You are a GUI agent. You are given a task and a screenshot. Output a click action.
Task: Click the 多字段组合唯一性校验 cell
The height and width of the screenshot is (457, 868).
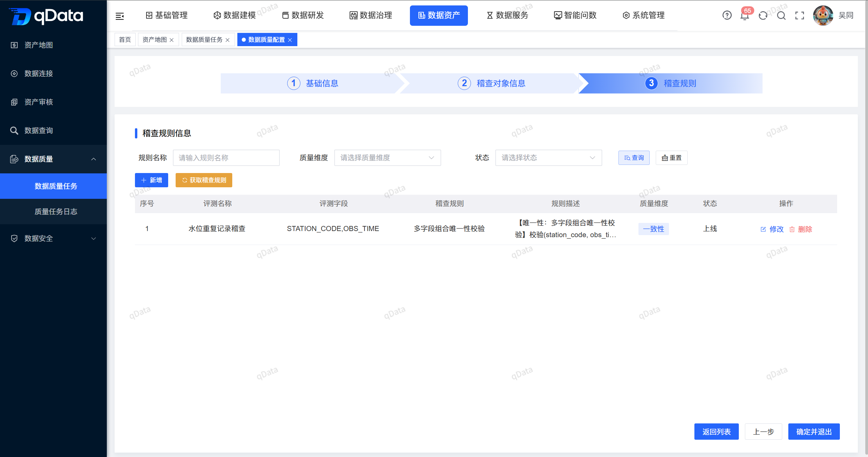[x=449, y=229]
